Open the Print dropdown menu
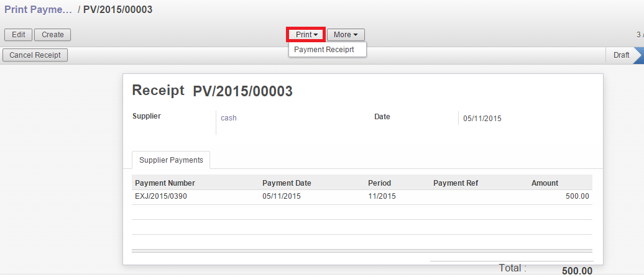 306,35
